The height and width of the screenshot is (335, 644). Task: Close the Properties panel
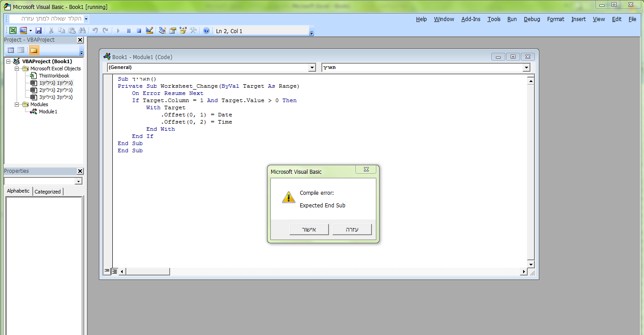click(80, 171)
